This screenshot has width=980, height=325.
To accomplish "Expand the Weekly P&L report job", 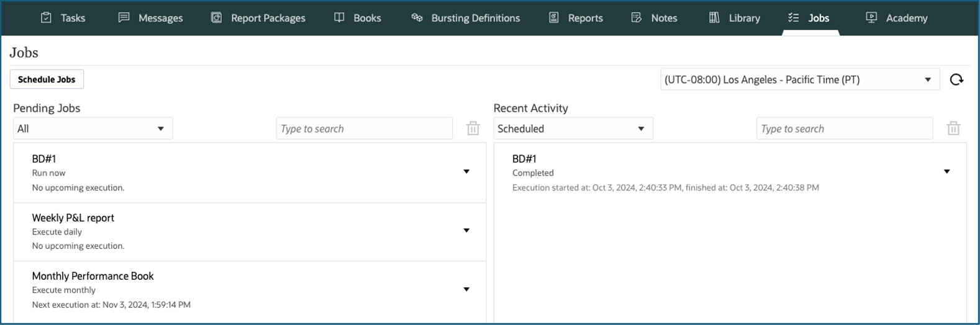I will pyautogui.click(x=466, y=231).
